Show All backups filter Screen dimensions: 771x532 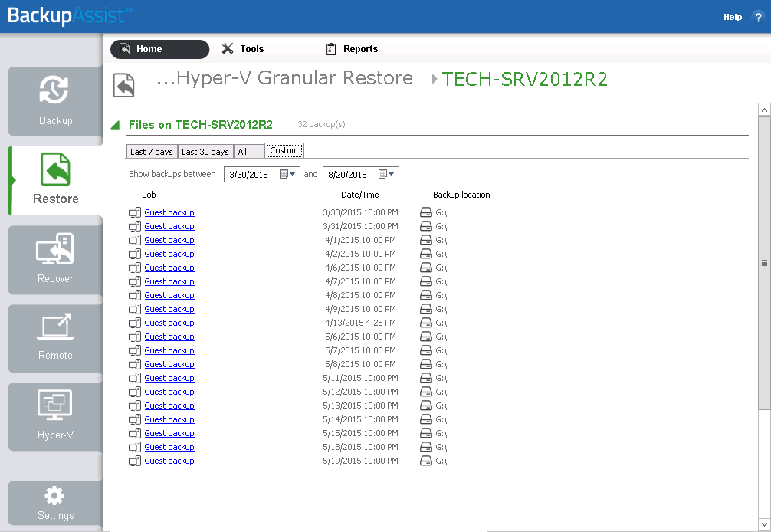(x=249, y=152)
